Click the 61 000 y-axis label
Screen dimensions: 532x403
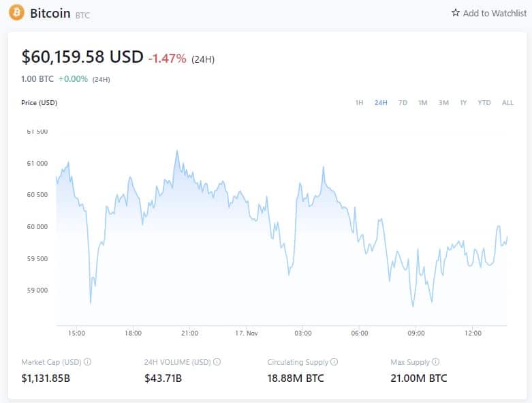pos(37,163)
